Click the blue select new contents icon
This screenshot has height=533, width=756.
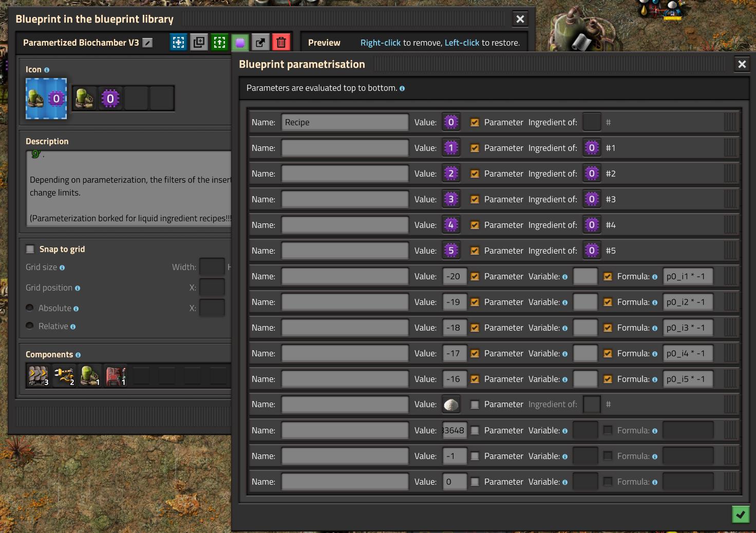(x=178, y=43)
